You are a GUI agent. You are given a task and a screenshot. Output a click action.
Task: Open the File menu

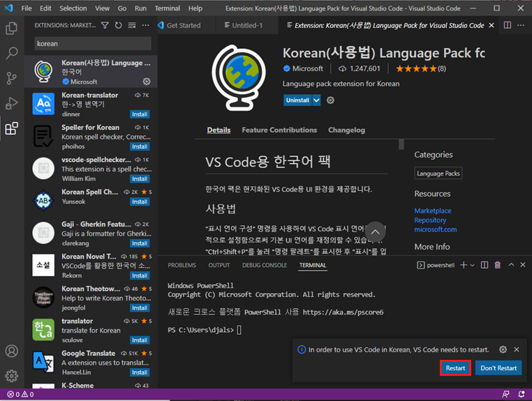coord(27,8)
